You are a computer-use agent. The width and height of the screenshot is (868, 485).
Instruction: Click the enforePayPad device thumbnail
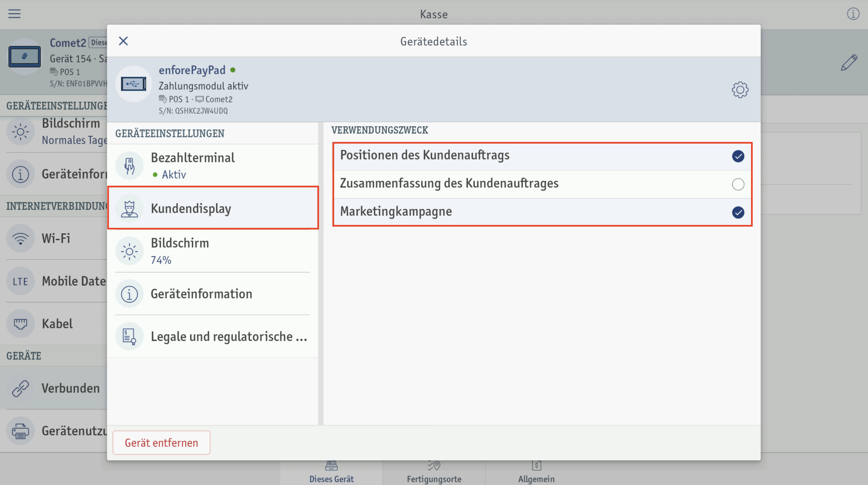pyautogui.click(x=134, y=84)
